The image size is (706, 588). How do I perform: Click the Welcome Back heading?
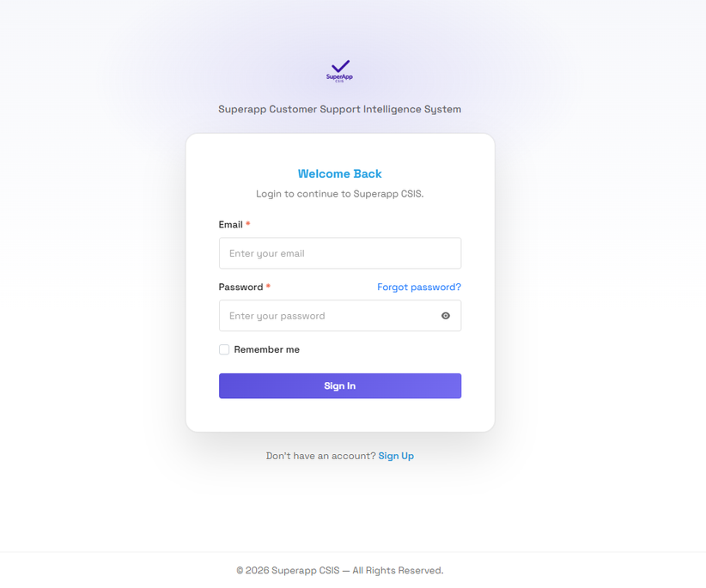click(x=340, y=173)
